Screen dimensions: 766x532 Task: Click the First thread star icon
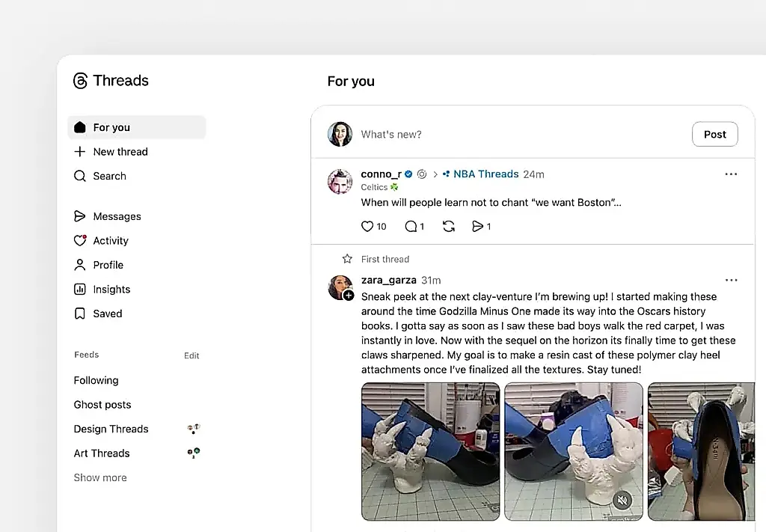[x=347, y=259]
